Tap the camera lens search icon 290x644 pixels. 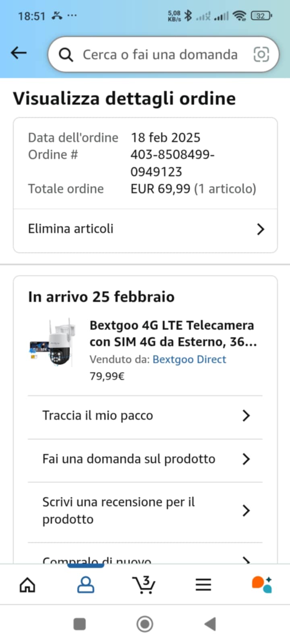click(261, 54)
